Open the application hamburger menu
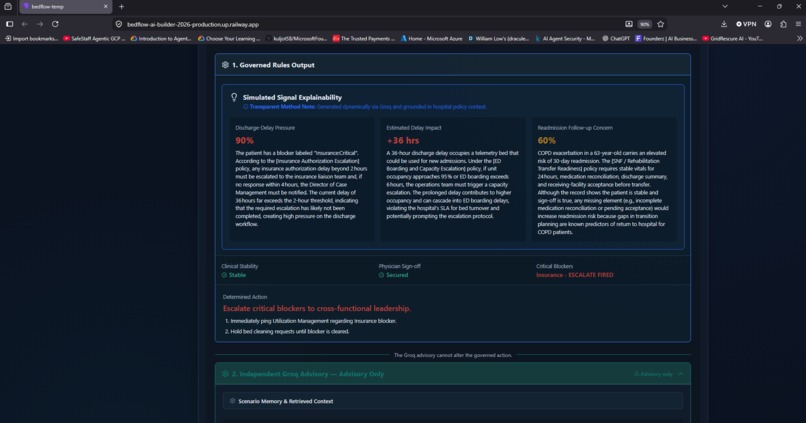Screen dimensions: 806x423 (798, 24)
